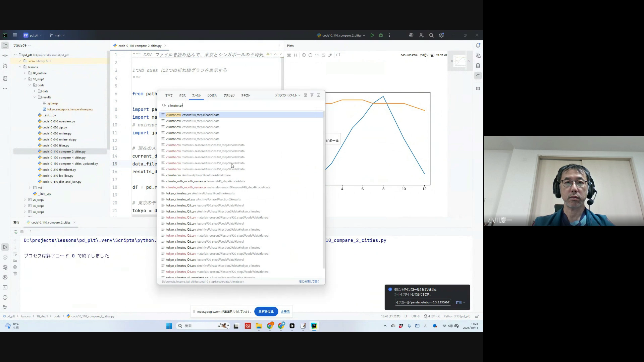Click the 共有を停止 button

266,312
